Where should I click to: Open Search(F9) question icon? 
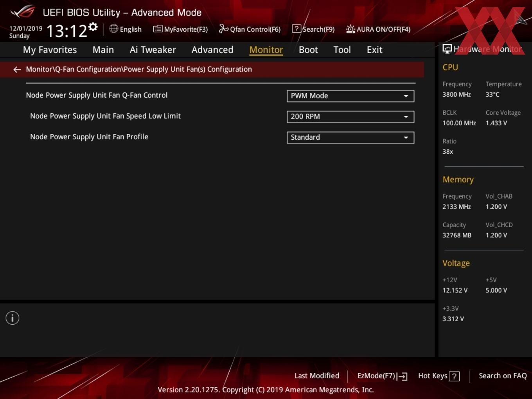coord(297,29)
